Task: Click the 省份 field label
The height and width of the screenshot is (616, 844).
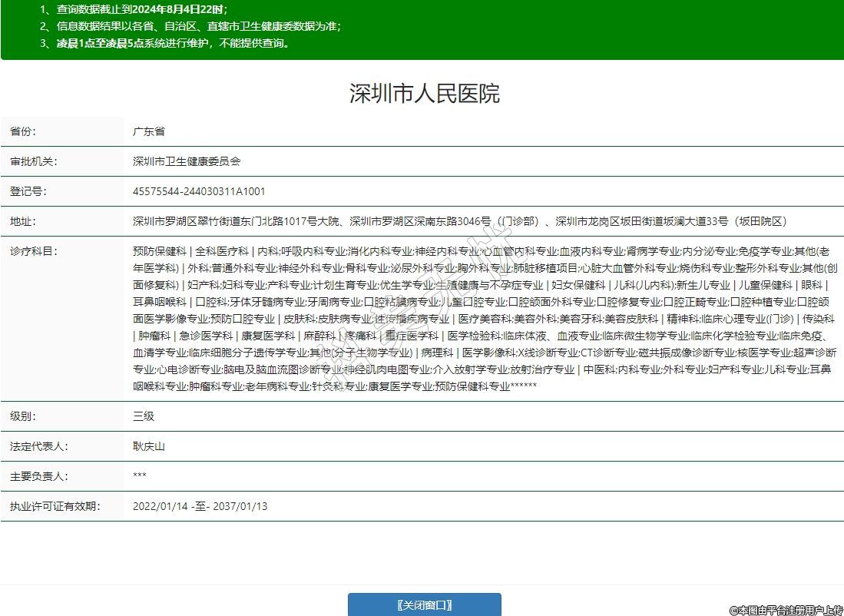Action: pos(23,131)
